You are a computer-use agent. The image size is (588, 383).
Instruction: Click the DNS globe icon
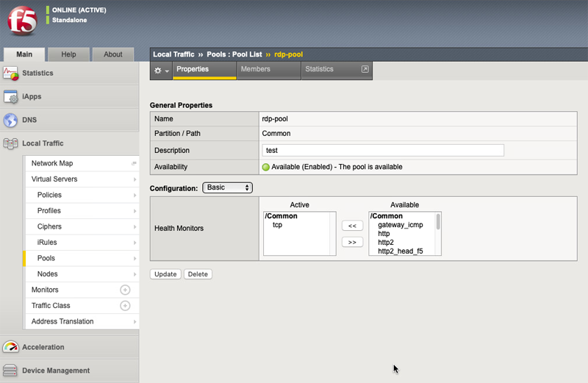(10, 120)
